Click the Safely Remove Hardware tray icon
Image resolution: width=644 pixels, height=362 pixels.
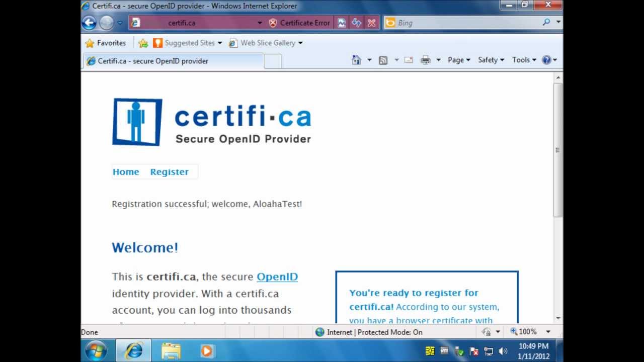click(459, 351)
